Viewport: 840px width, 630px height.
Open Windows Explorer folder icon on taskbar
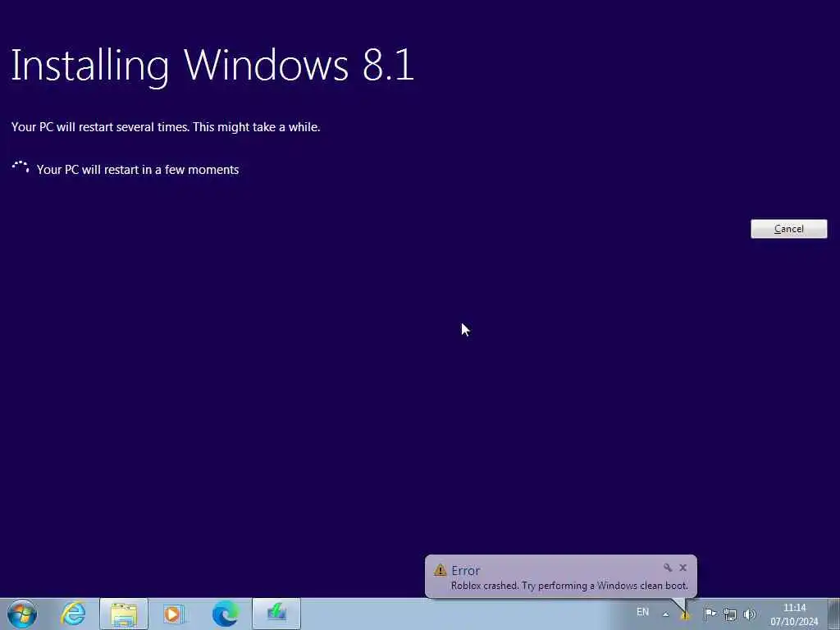[124, 614]
